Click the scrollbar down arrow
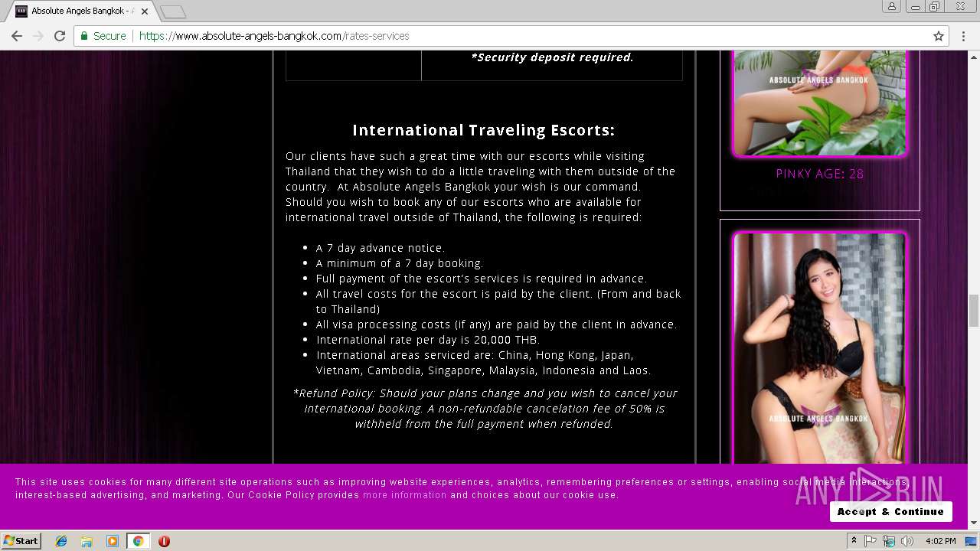 pos(974,523)
